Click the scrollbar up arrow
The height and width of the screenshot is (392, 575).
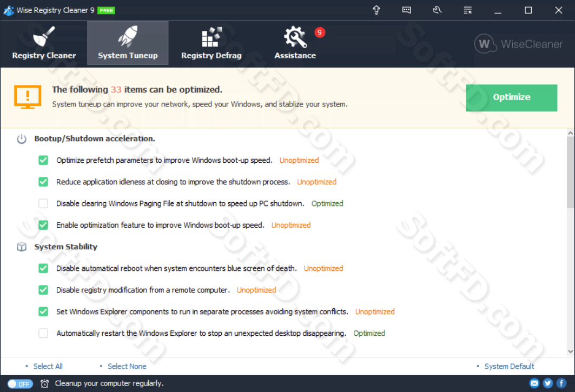tap(570, 133)
